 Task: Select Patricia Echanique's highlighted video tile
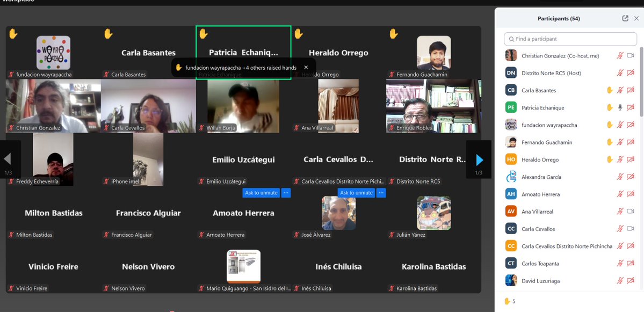pyautogui.click(x=243, y=53)
